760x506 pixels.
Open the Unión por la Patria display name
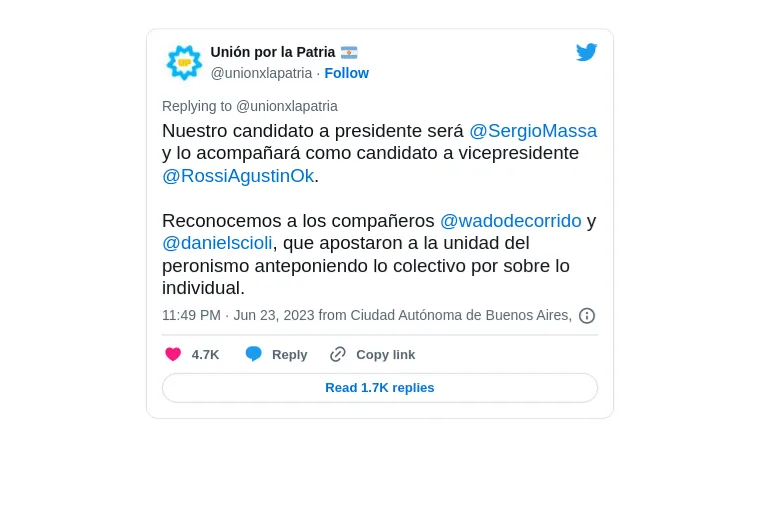tap(273, 52)
